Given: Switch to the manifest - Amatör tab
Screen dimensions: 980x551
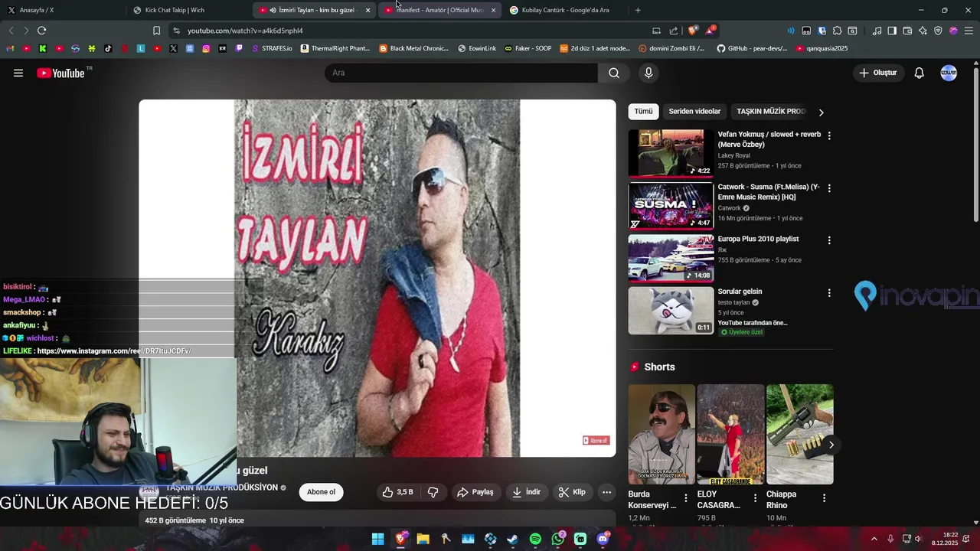Looking at the screenshot, I should (x=440, y=10).
